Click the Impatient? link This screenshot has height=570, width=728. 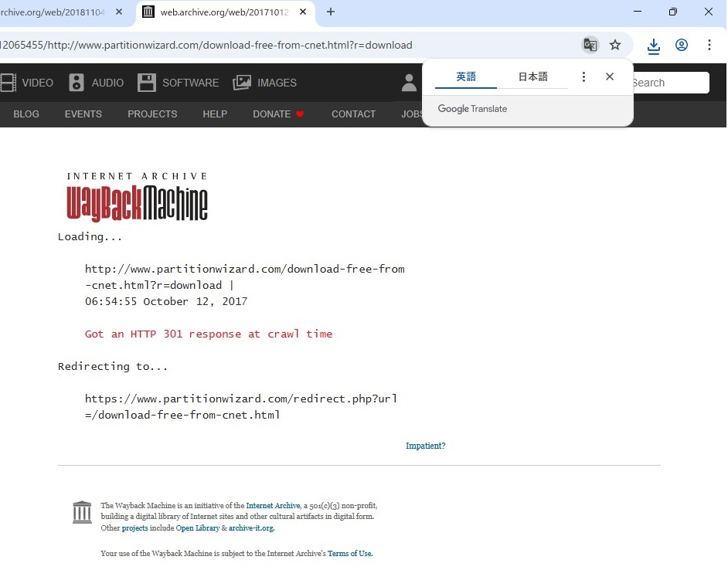click(425, 446)
